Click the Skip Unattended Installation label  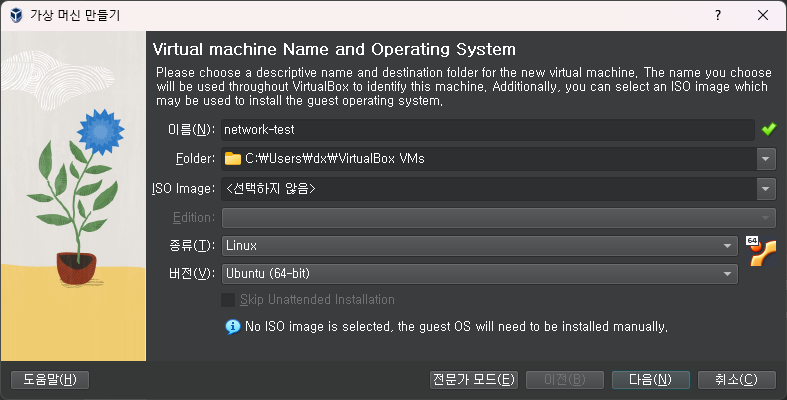[317, 300]
